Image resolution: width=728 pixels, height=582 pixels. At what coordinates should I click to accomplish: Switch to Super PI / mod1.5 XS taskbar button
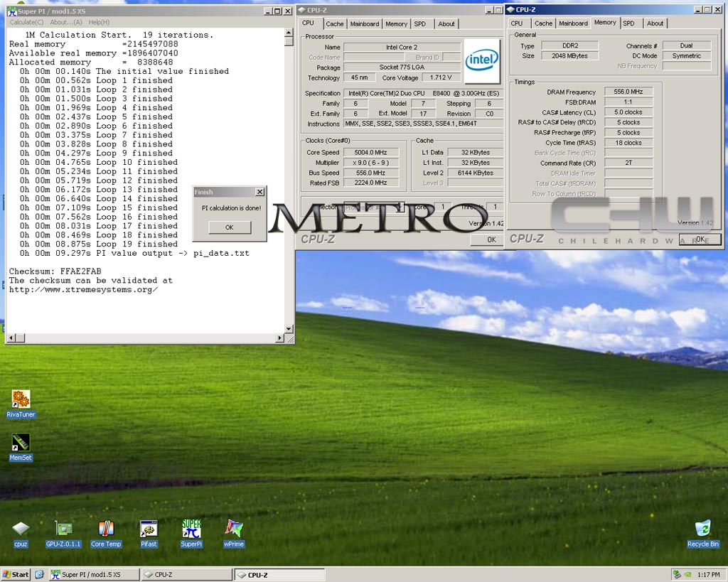(x=94, y=575)
